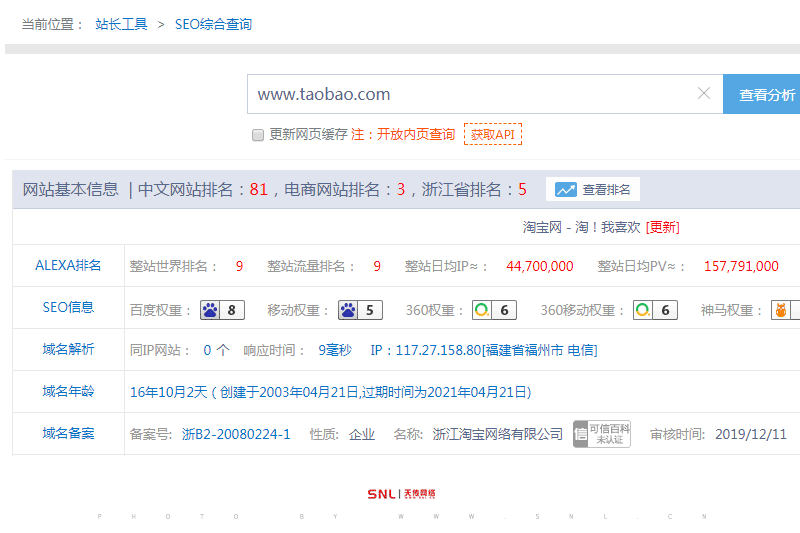Viewport: 800px width, 533px height.
Task: Click record number 浙B2-20080224-1
Action: click(236, 434)
